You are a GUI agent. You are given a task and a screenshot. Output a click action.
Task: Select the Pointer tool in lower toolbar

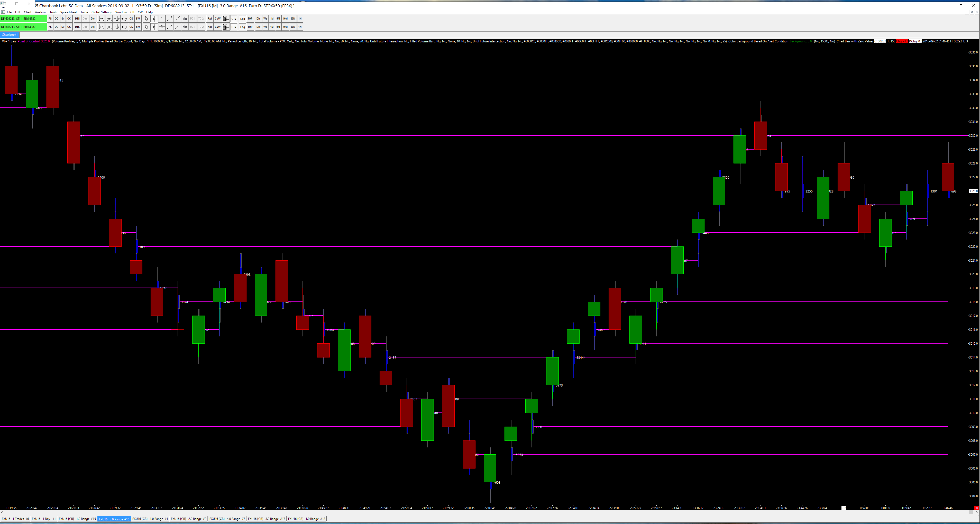(146, 27)
